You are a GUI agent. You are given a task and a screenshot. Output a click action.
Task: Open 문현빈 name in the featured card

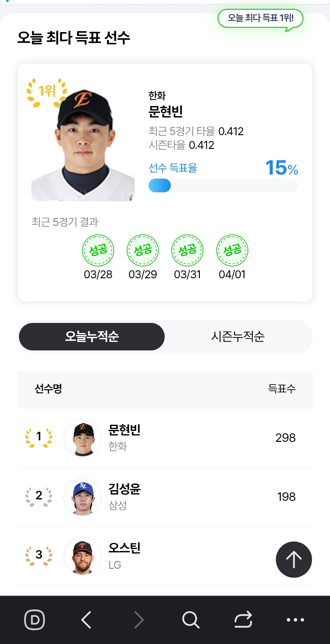(x=166, y=111)
